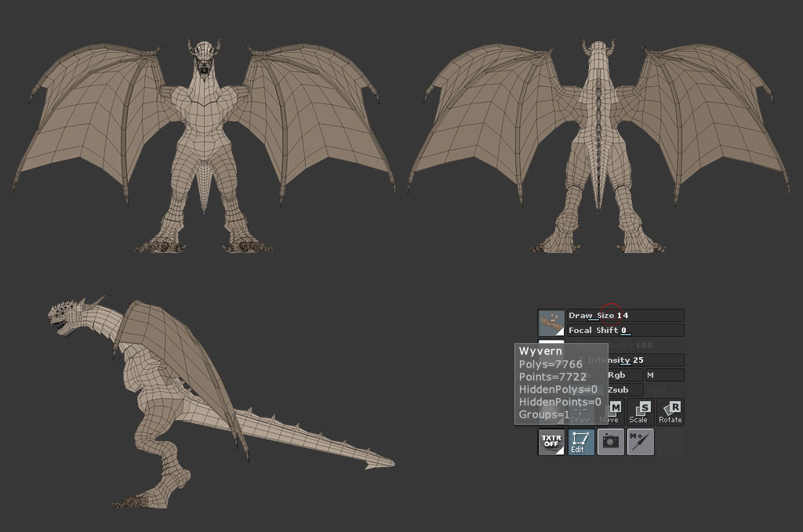Activate the Rotate transform tool
Image resolution: width=803 pixels, height=532 pixels.
[670, 412]
